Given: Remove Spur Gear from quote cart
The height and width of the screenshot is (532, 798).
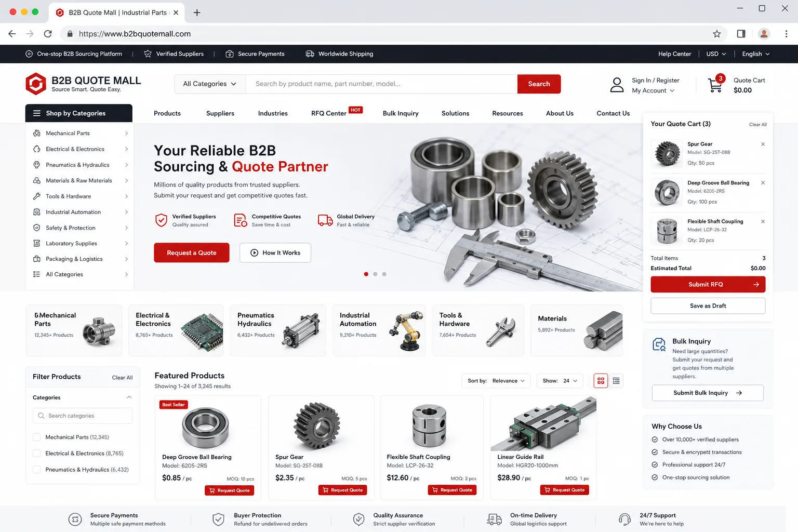Looking at the screenshot, I should (x=763, y=144).
